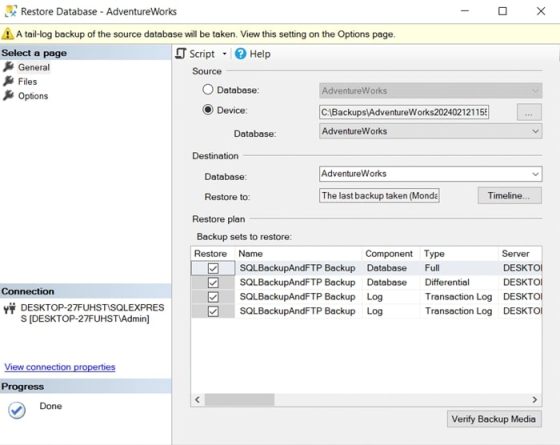Click the Device backup path field

404,112
